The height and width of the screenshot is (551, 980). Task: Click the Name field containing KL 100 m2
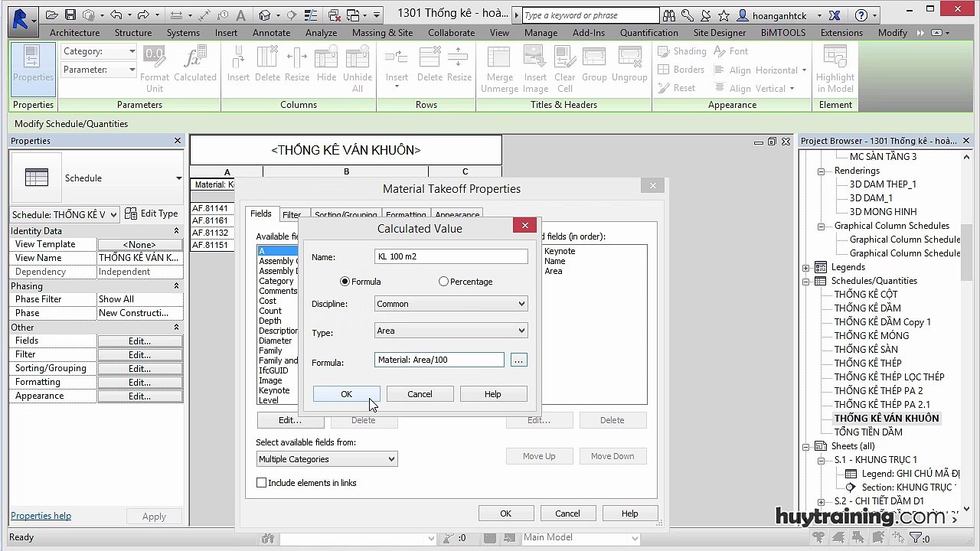pyautogui.click(x=451, y=256)
